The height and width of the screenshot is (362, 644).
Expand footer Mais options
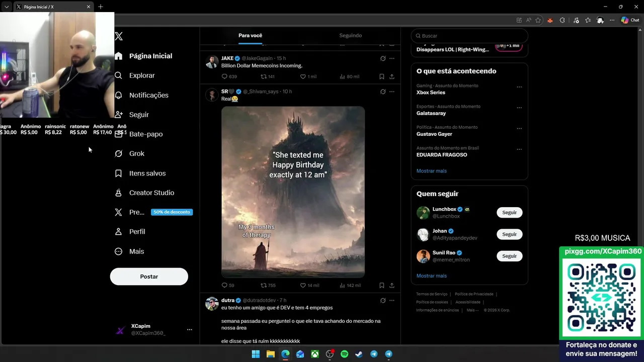(x=472, y=310)
